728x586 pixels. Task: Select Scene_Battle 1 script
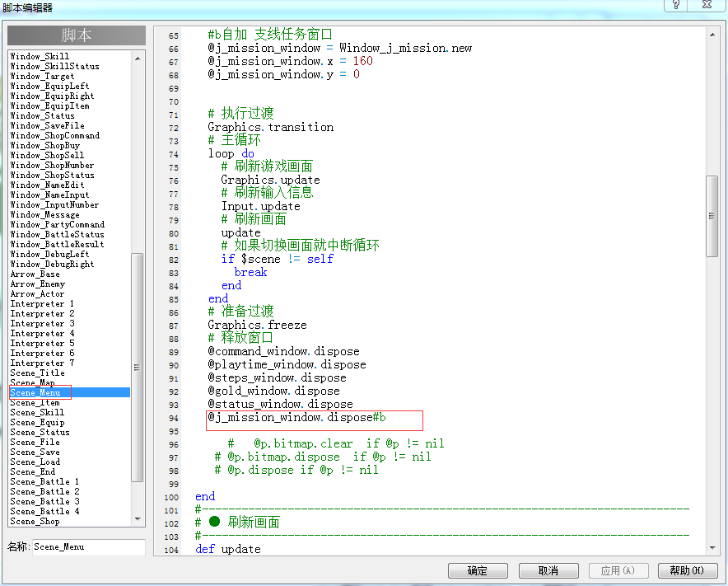44,481
